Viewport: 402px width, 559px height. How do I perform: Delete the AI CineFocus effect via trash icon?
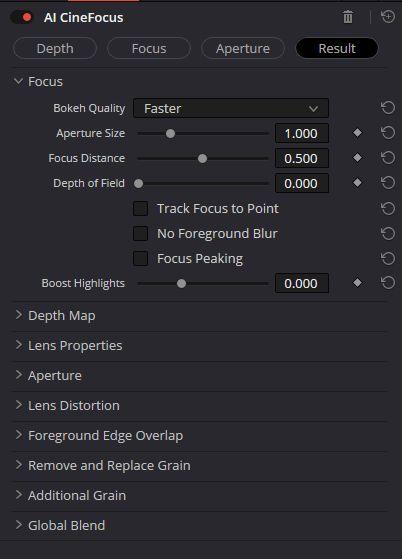click(348, 17)
